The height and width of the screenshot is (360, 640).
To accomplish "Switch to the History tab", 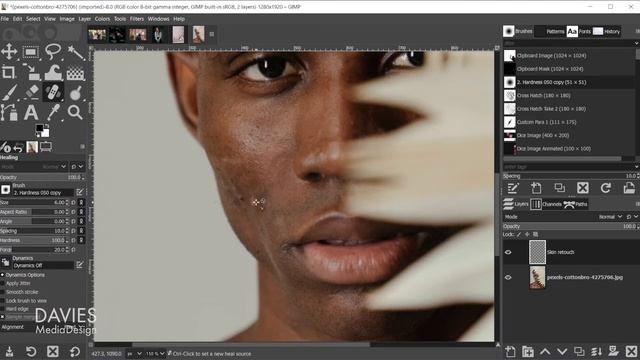I will [607, 31].
